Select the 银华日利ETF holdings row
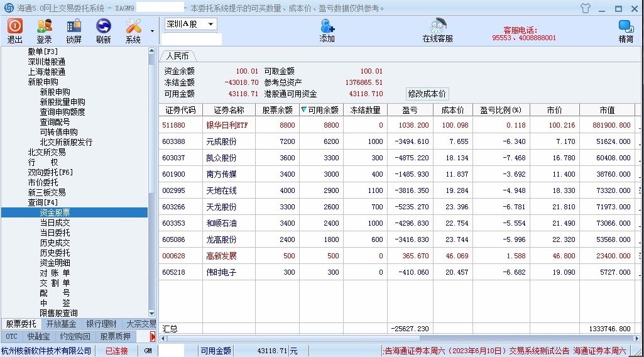 227,125
